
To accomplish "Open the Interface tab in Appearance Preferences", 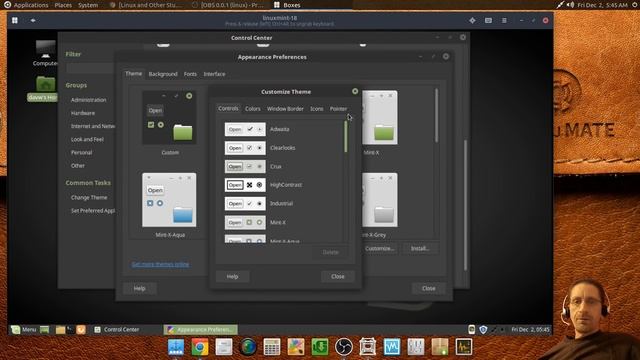I will pyautogui.click(x=214, y=74).
